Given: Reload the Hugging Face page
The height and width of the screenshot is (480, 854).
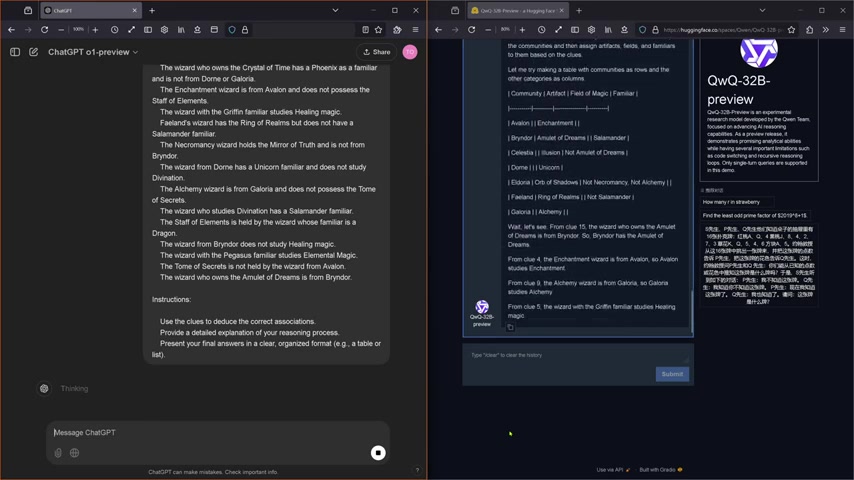Looking at the screenshot, I should click(472, 30).
